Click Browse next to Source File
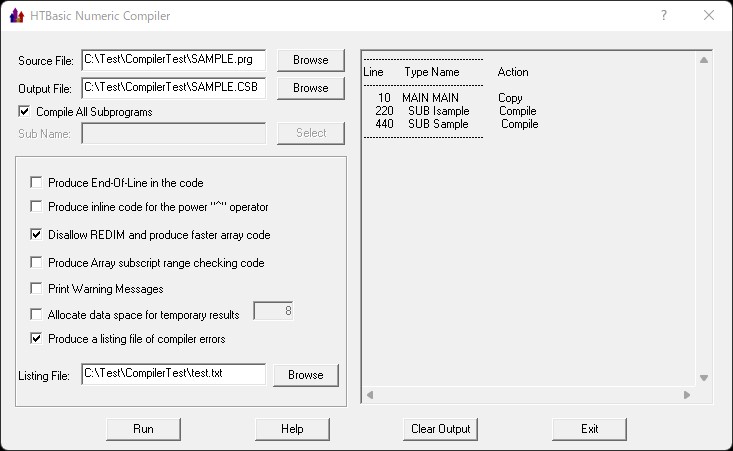 pyautogui.click(x=311, y=60)
